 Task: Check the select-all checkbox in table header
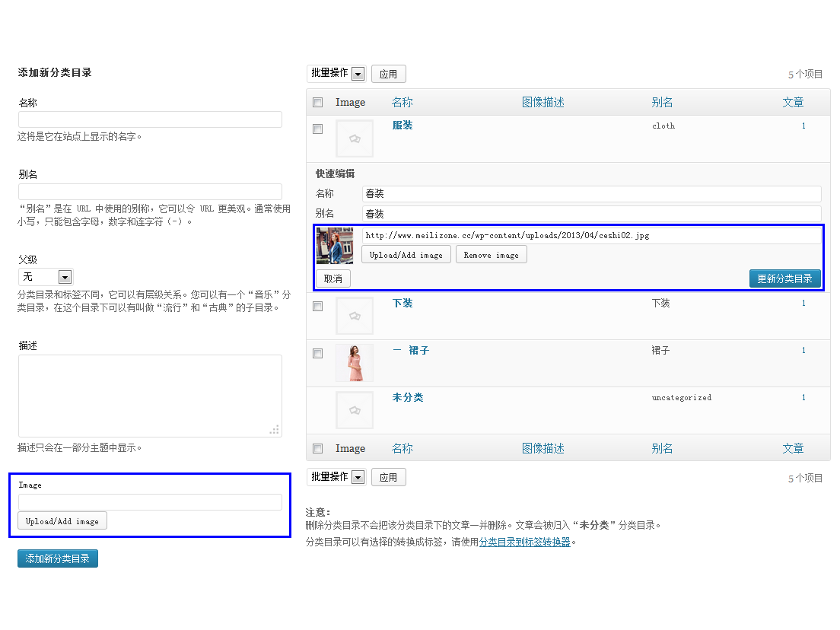pos(318,103)
